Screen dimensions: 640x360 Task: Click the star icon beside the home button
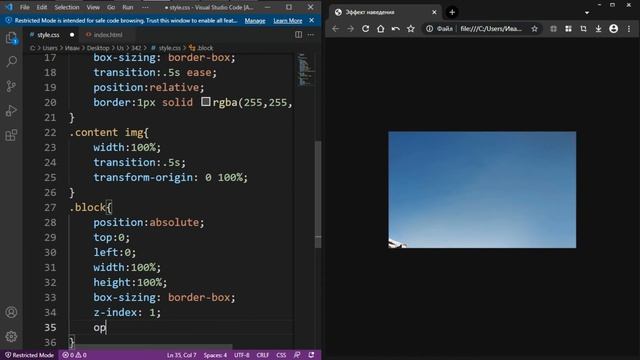coord(411,29)
